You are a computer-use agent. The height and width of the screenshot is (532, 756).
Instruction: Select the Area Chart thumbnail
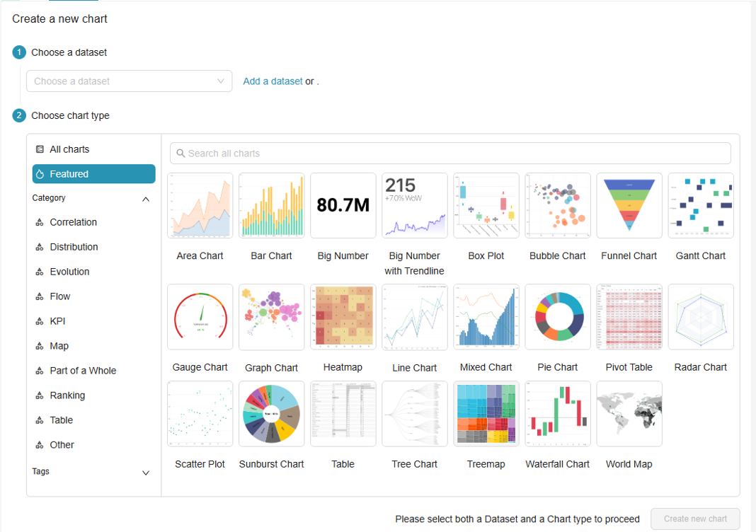(200, 206)
